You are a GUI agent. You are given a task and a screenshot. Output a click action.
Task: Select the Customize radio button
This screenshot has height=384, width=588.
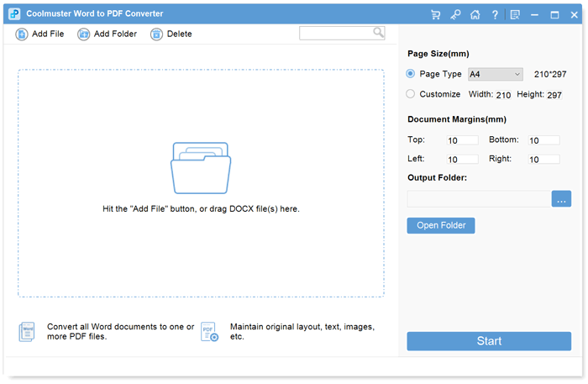(x=410, y=94)
